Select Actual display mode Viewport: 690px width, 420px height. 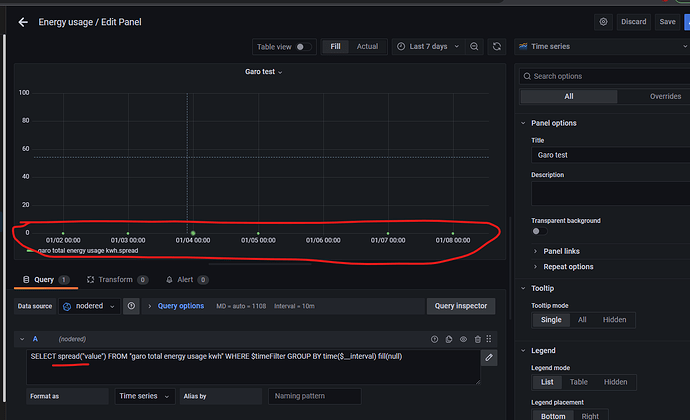click(x=367, y=46)
